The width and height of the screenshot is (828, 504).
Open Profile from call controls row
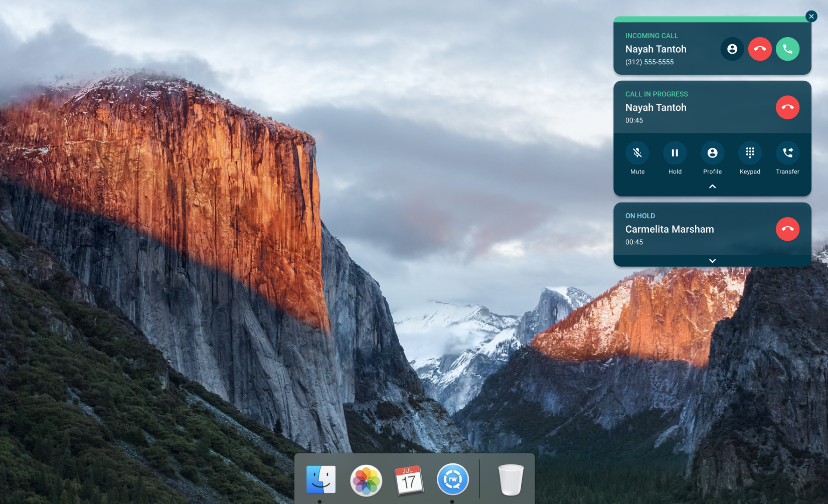pyautogui.click(x=713, y=153)
